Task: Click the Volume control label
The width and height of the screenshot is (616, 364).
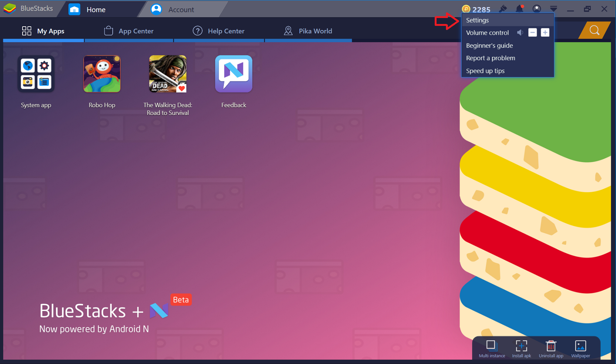Action: click(x=487, y=33)
